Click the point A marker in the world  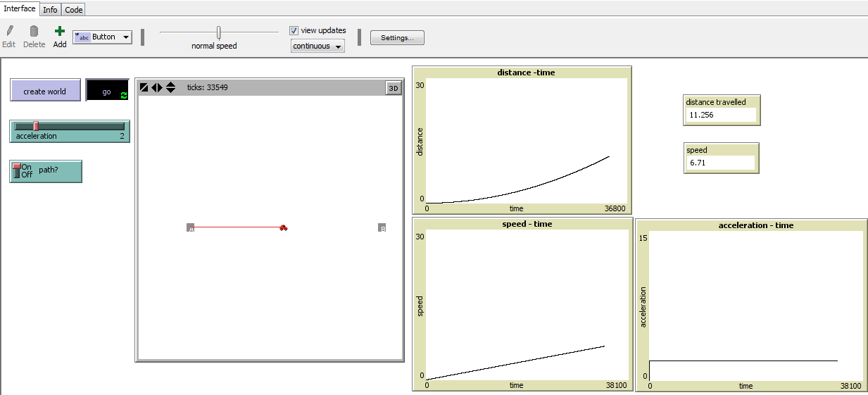190,227
